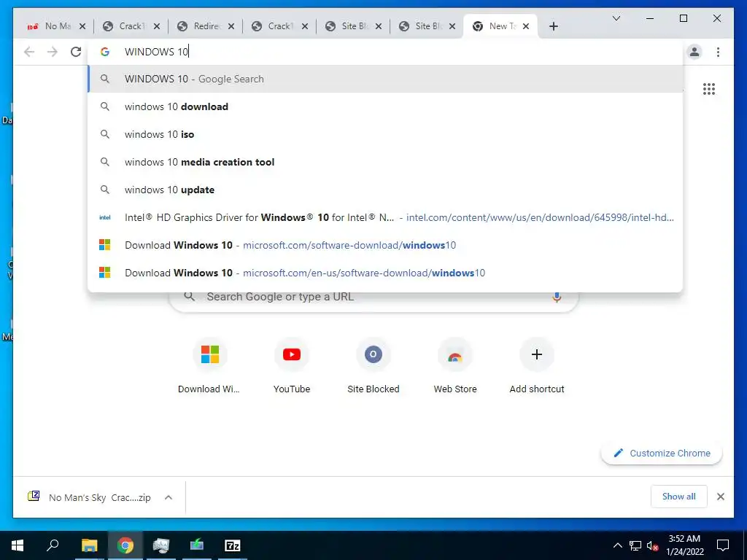Click the address bar with WINDOWS 10 text

pyautogui.click(x=385, y=52)
